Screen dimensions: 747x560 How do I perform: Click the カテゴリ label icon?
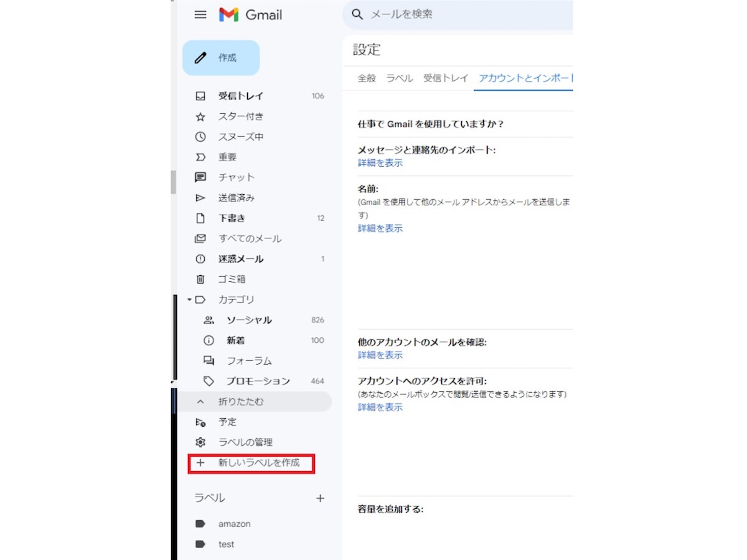point(200,300)
